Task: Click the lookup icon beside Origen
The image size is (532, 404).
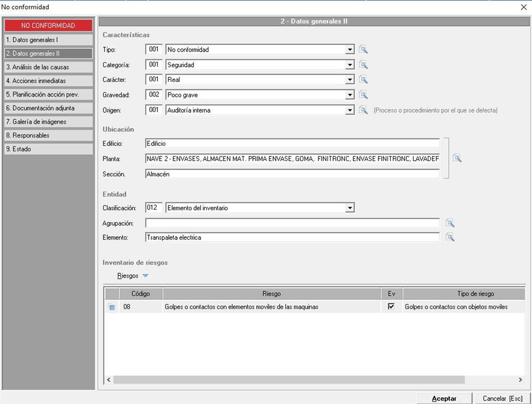Action: coord(363,110)
